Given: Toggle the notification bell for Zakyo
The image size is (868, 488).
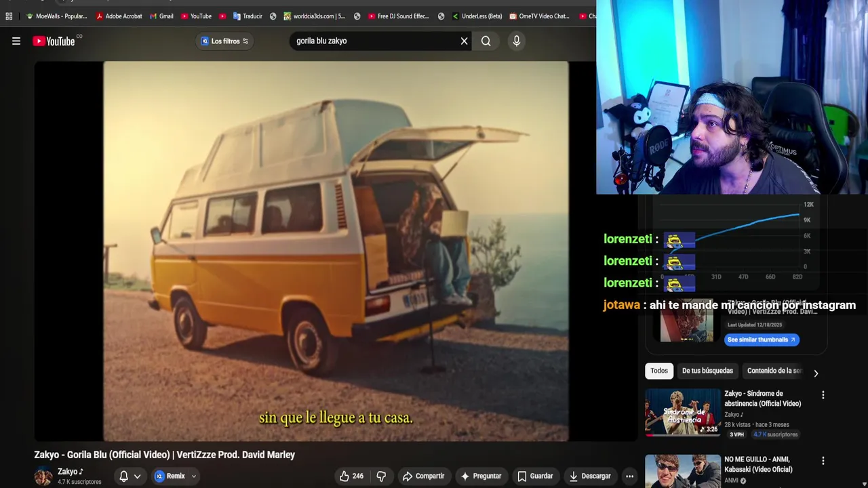Looking at the screenshot, I should 123,476.
